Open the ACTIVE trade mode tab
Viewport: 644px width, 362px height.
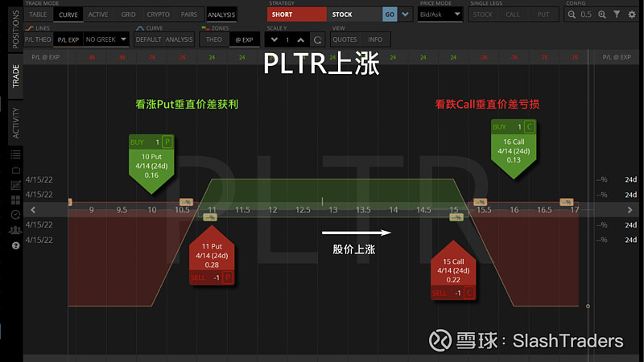pyautogui.click(x=98, y=14)
